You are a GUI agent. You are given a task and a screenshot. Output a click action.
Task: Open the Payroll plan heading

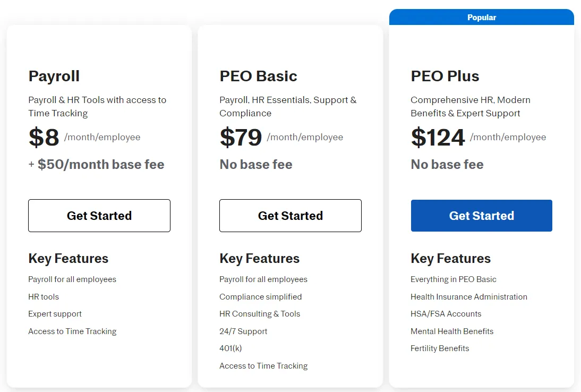point(54,76)
